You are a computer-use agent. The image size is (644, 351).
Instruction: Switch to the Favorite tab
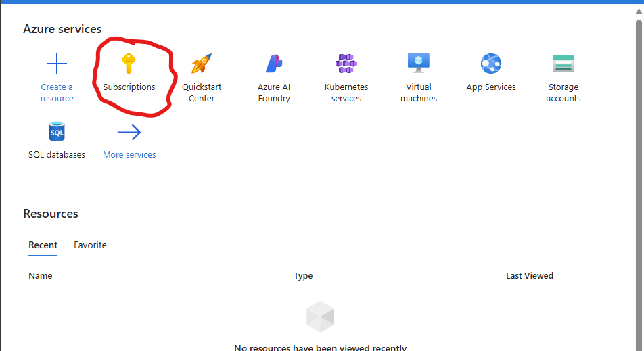point(90,245)
